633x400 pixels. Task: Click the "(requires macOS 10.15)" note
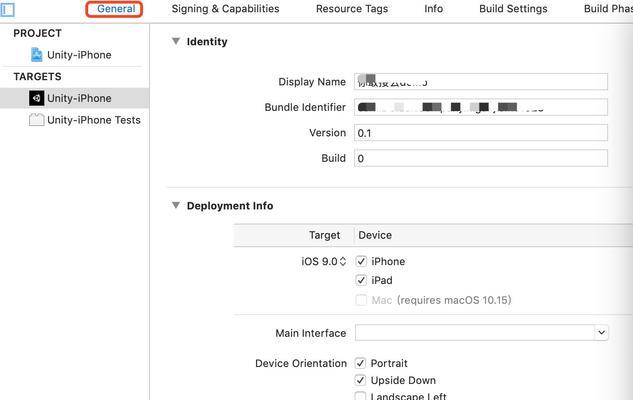pos(454,300)
